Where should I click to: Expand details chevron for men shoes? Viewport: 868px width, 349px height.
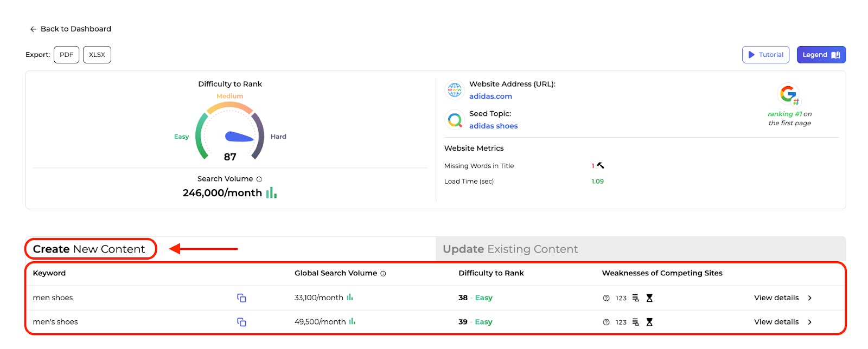coord(809,298)
